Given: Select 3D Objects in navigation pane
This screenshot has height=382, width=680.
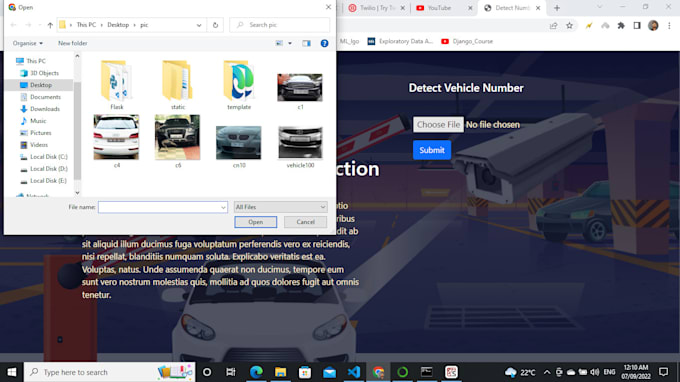Looking at the screenshot, I should 44,73.
